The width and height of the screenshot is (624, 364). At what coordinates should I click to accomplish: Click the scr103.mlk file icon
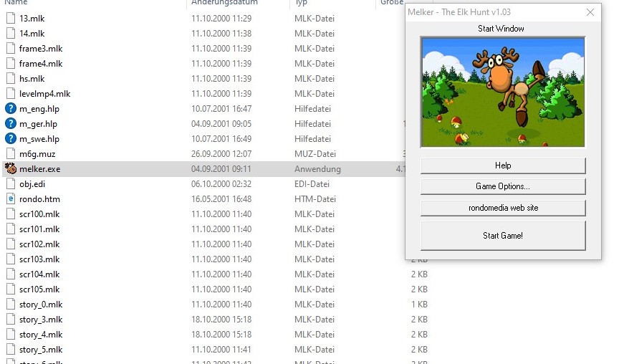point(11,259)
